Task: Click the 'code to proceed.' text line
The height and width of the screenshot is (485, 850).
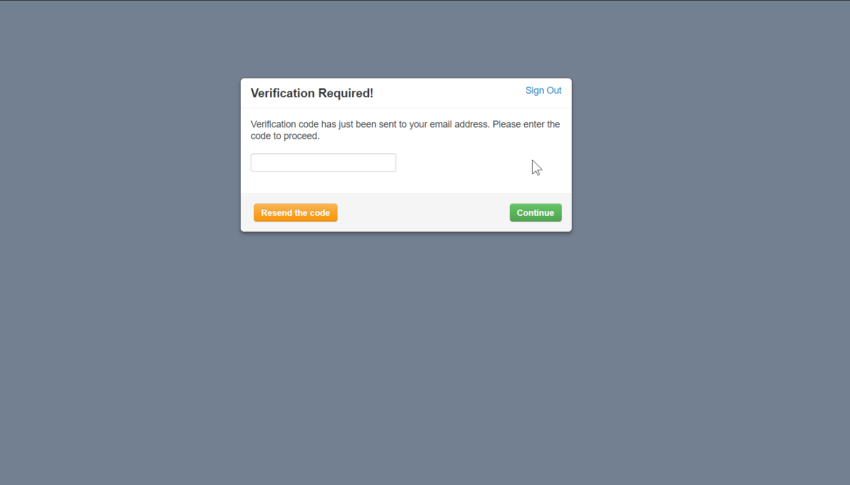Action: [285, 136]
